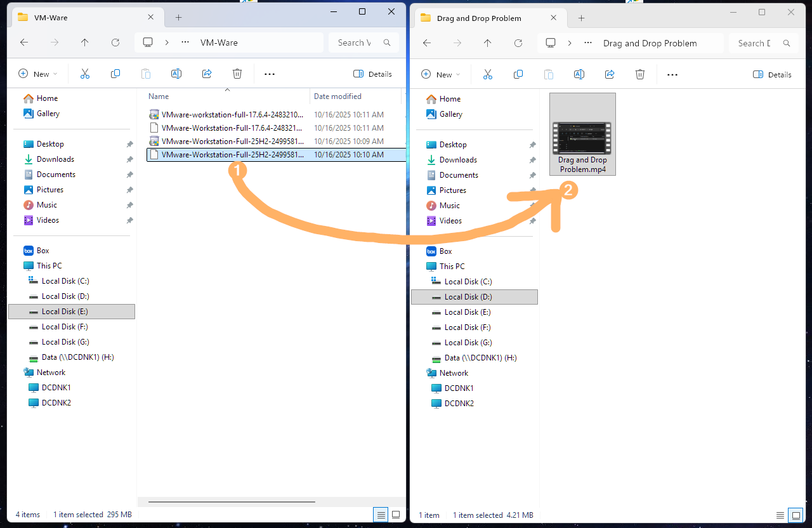Screen dimensions: 812x528
Task: Refresh the Drag and Drop Problem window
Action: (x=518, y=43)
